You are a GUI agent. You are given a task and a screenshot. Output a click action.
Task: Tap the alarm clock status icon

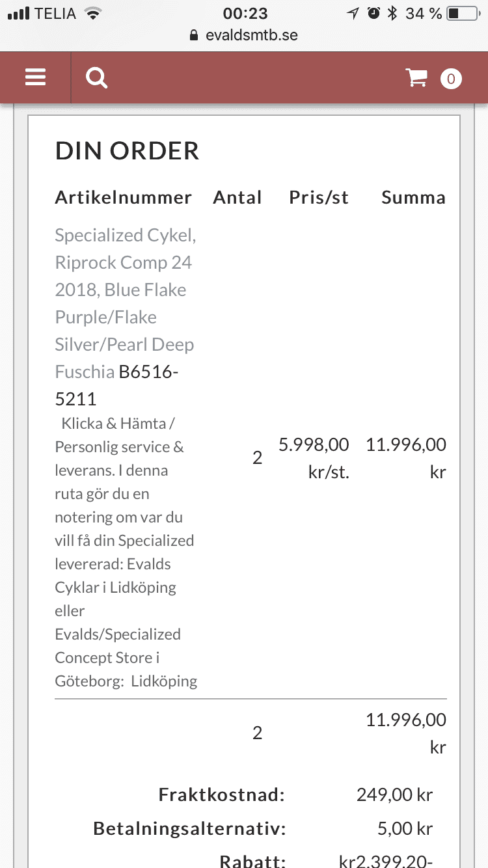[373, 13]
